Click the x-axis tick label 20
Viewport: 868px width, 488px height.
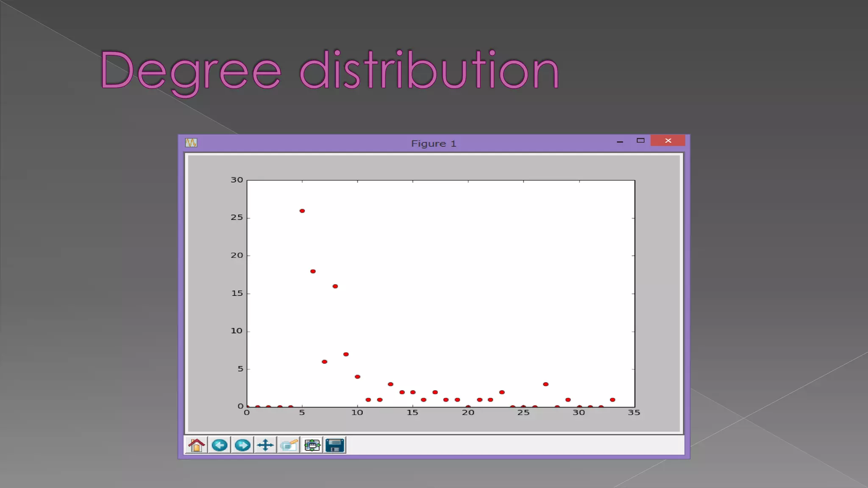coord(468,413)
